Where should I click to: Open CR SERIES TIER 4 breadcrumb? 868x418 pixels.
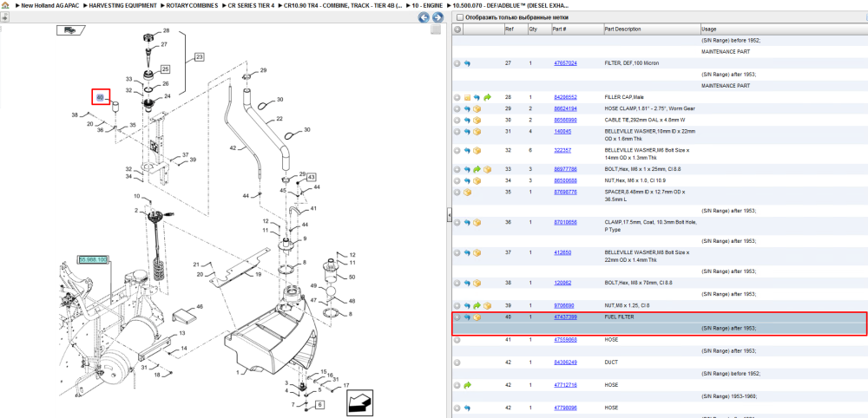(x=252, y=5)
